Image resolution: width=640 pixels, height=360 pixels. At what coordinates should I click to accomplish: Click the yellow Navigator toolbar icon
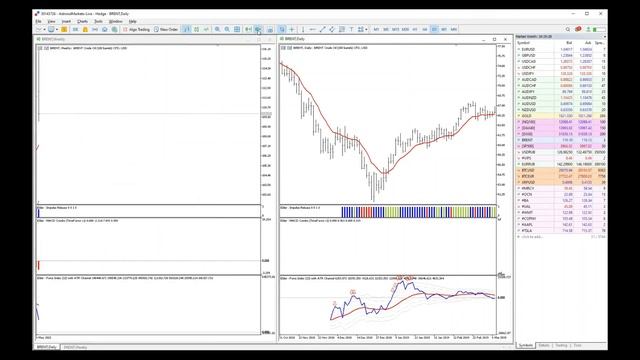(85, 29)
